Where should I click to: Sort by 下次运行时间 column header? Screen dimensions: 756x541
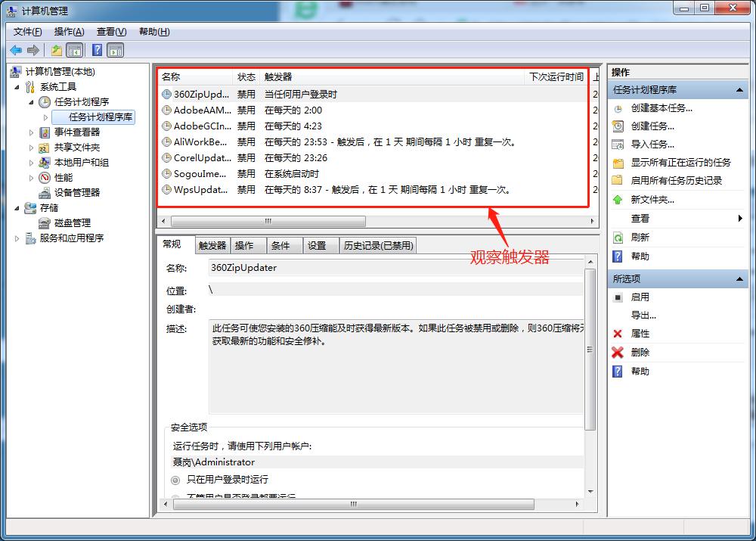click(x=556, y=76)
